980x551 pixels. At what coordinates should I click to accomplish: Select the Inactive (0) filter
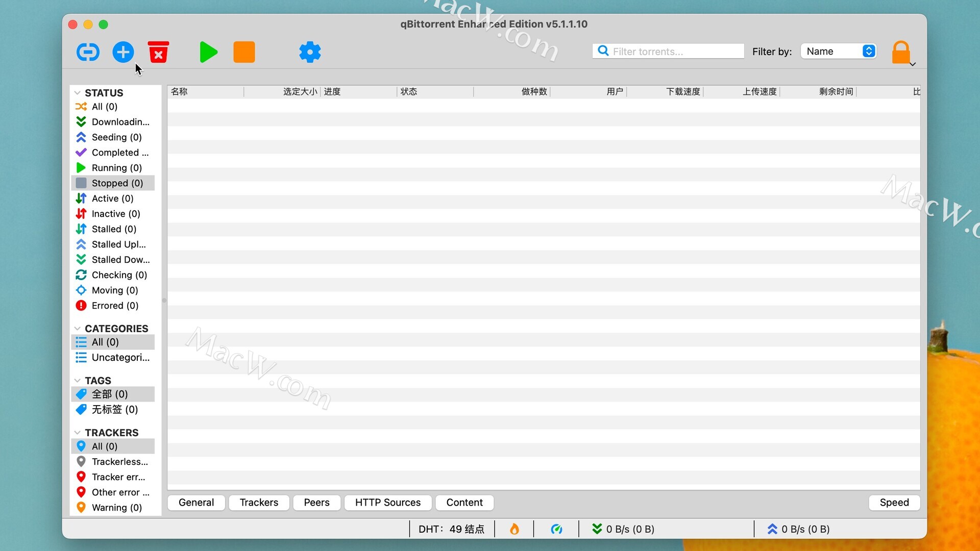(x=113, y=214)
